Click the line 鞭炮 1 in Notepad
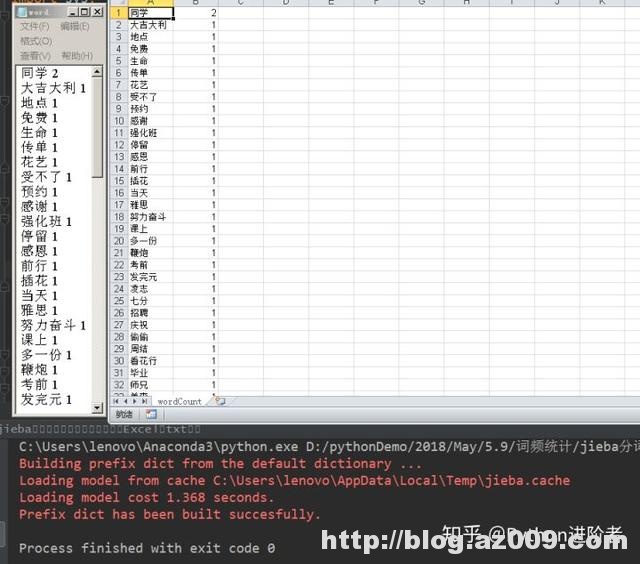This screenshot has width=640, height=564. point(39,370)
